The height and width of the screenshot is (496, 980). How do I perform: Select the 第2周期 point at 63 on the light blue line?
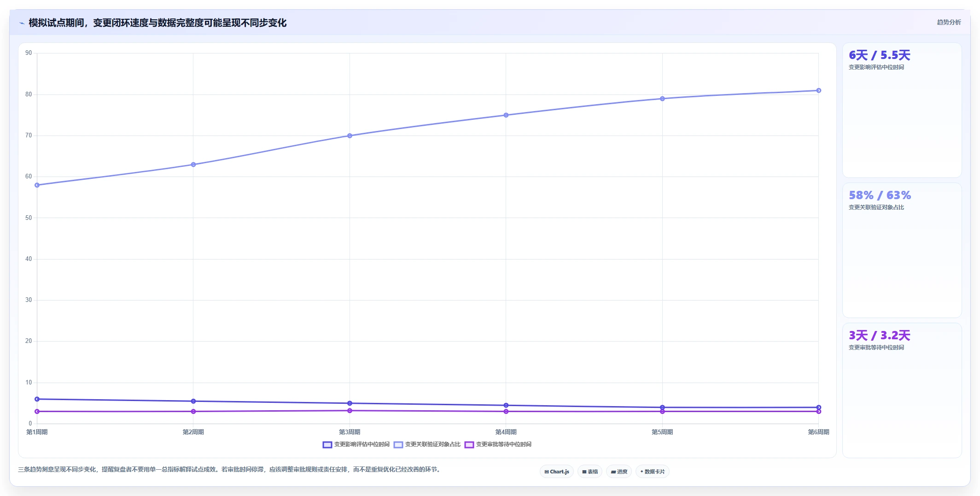193,165
